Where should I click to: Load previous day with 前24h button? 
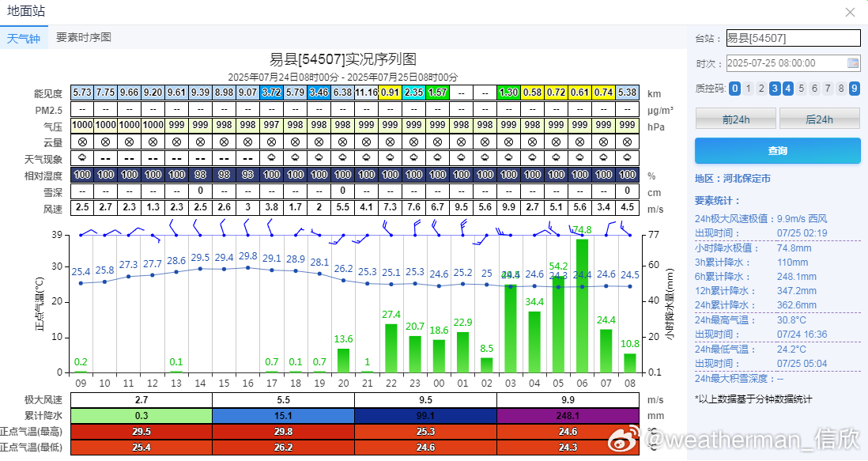point(736,119)
